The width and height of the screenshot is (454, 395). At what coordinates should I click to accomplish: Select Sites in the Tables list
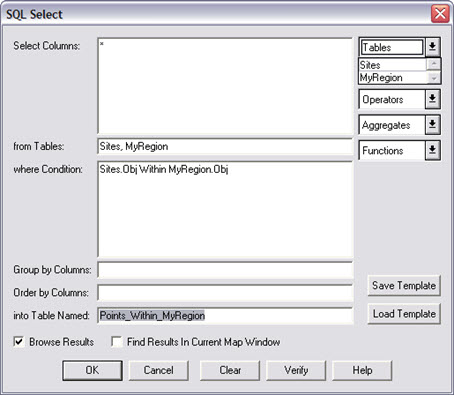[393, 65]
